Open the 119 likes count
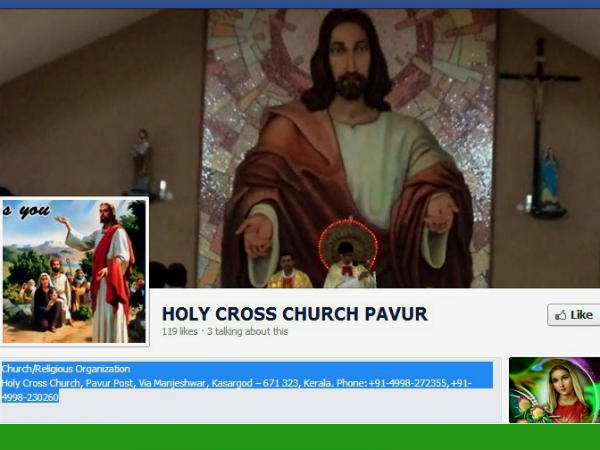 (179, 331)
